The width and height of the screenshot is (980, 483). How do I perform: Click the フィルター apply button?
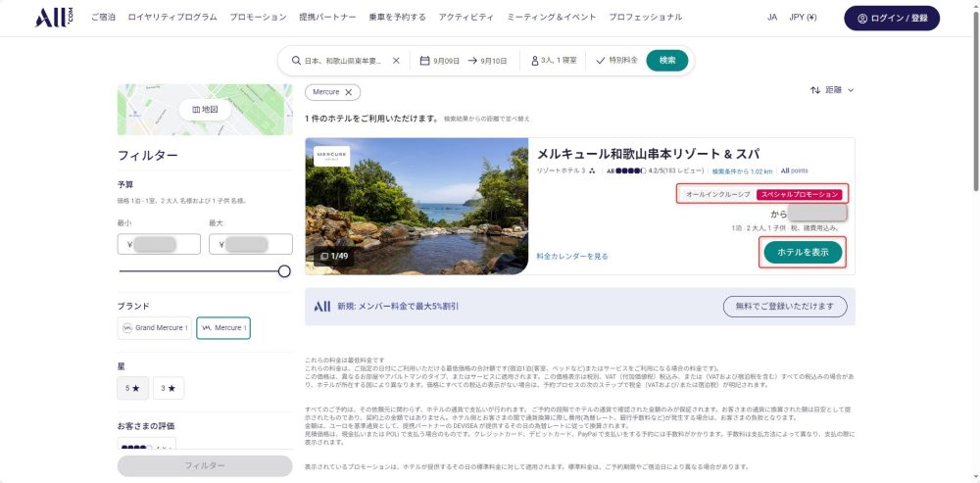(205, 465)
